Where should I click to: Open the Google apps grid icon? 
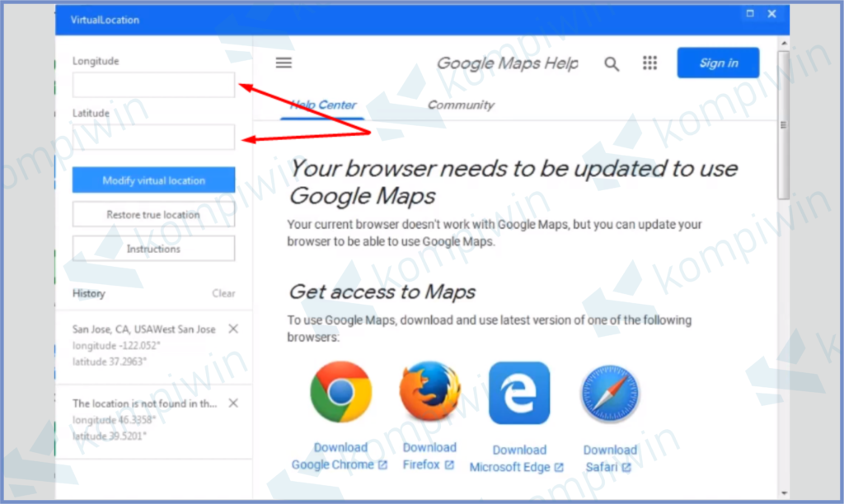(x=649, y=63)
